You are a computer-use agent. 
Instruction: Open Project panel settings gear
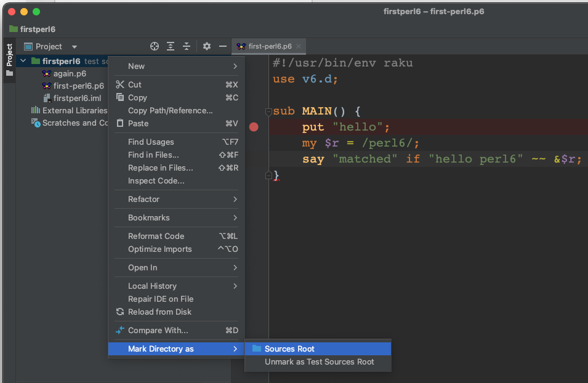click(x=207, y=46)
